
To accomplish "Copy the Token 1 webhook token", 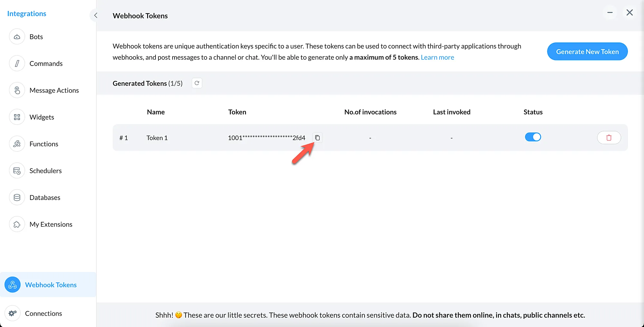I will coord(317,138).
